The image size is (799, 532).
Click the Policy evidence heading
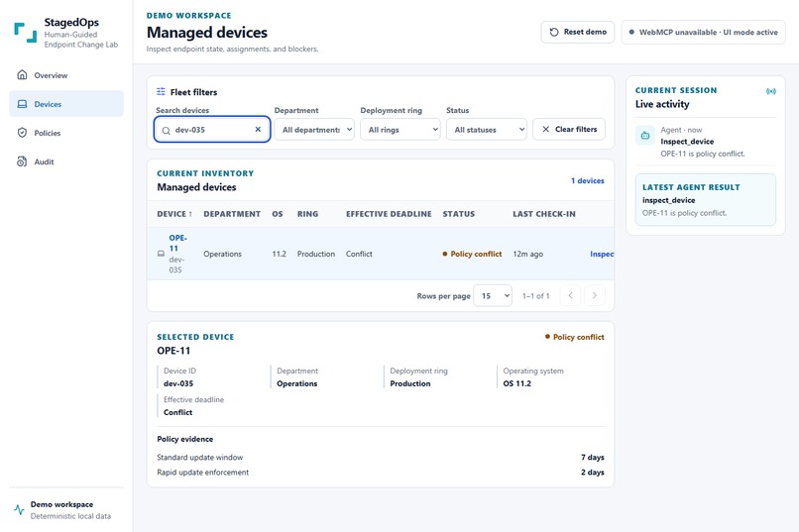[185, 439]
